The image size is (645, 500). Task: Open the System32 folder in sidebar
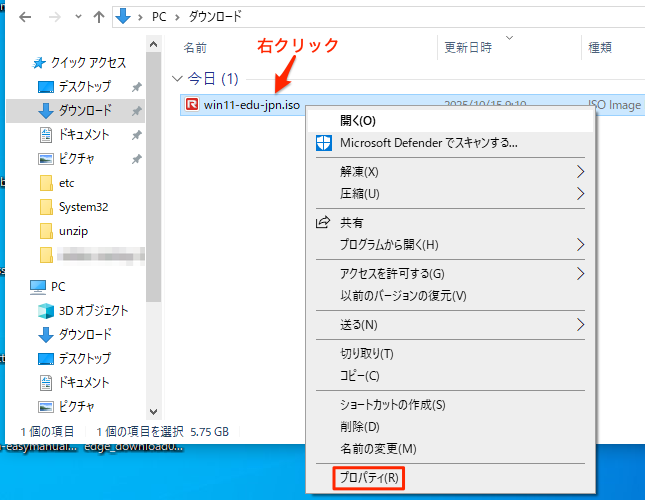pyautogui.click(x=83, y=207)
